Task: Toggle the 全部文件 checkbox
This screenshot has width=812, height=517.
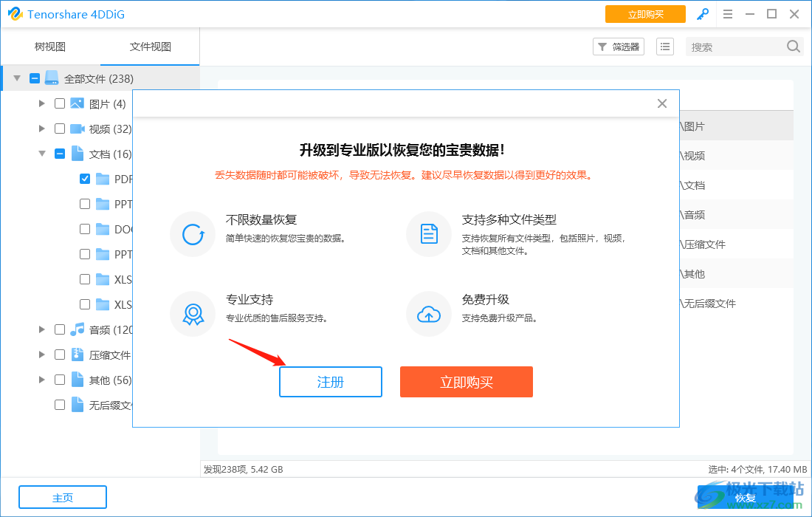Action: coord(35,78)
